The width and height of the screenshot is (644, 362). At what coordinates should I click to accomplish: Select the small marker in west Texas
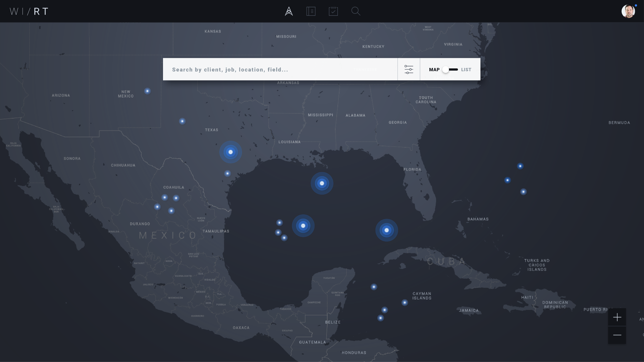[x=182, y=121]
